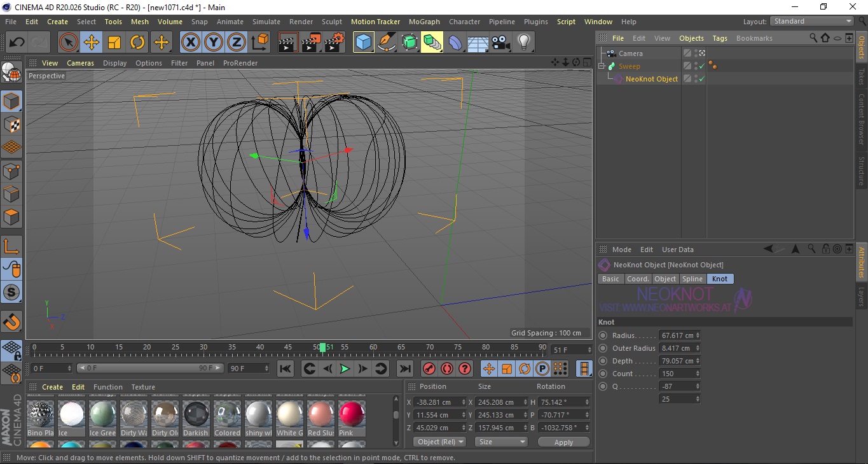Switch to Polygons mode
The width and height of the screenshot is (868, 464).
click(x=11, y=217)
